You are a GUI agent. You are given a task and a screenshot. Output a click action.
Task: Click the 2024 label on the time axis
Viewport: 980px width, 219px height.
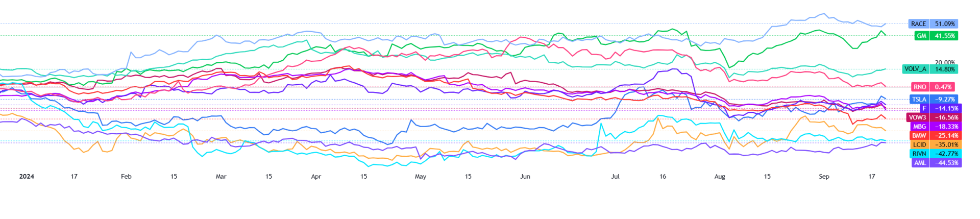pyautogui.click(x=27, y=177)
